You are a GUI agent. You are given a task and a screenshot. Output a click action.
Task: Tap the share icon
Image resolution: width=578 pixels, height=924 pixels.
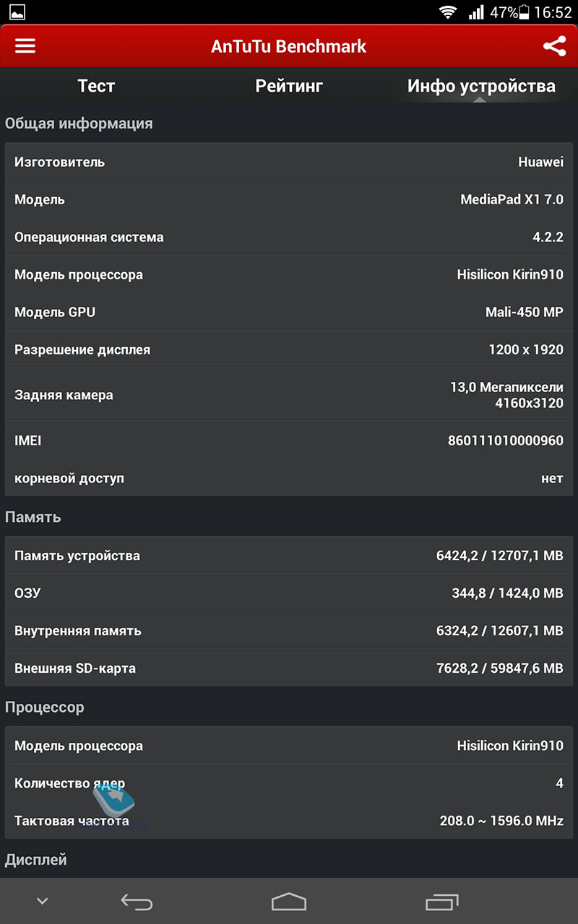554,46
